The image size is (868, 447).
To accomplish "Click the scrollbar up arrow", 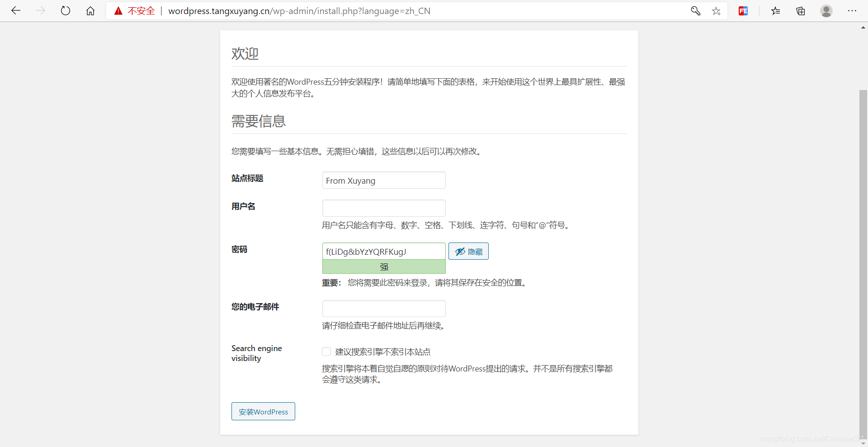I will 863,27.
